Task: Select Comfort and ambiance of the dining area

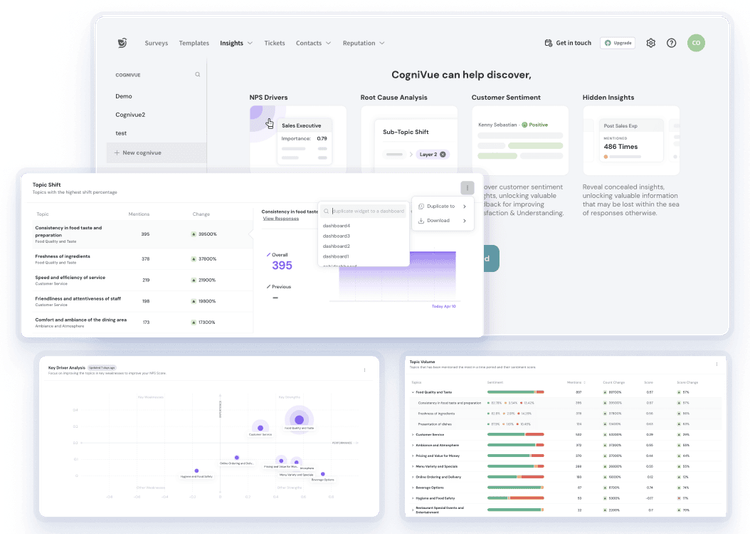Action: tap(143, 322)
